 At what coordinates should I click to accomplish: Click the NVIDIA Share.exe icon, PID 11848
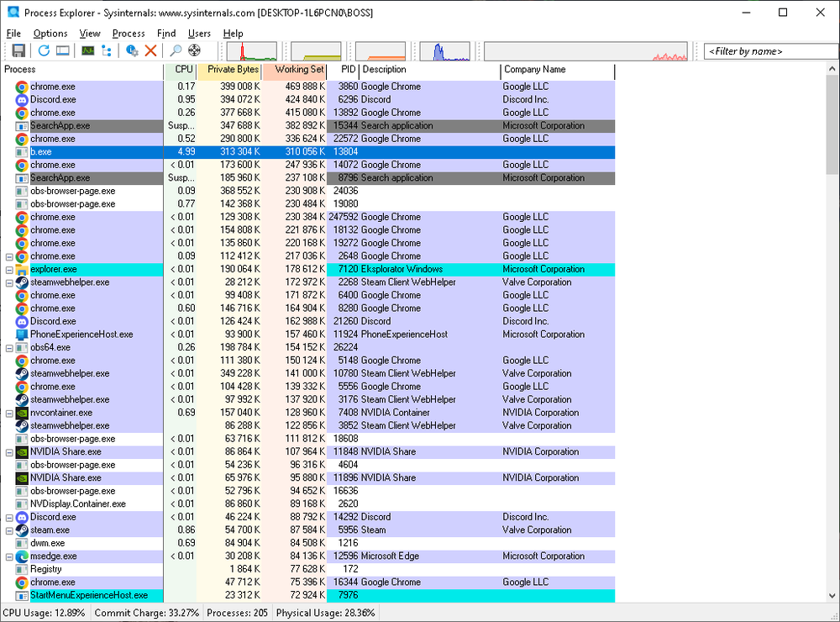(22, 452)
